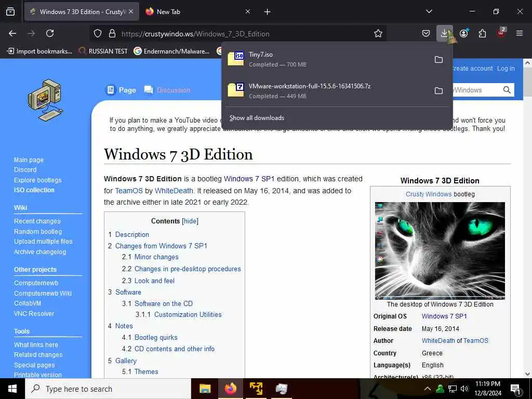Open a new tab with plus button
Viewport: 532px width, 399px height.
pos(268,11)
